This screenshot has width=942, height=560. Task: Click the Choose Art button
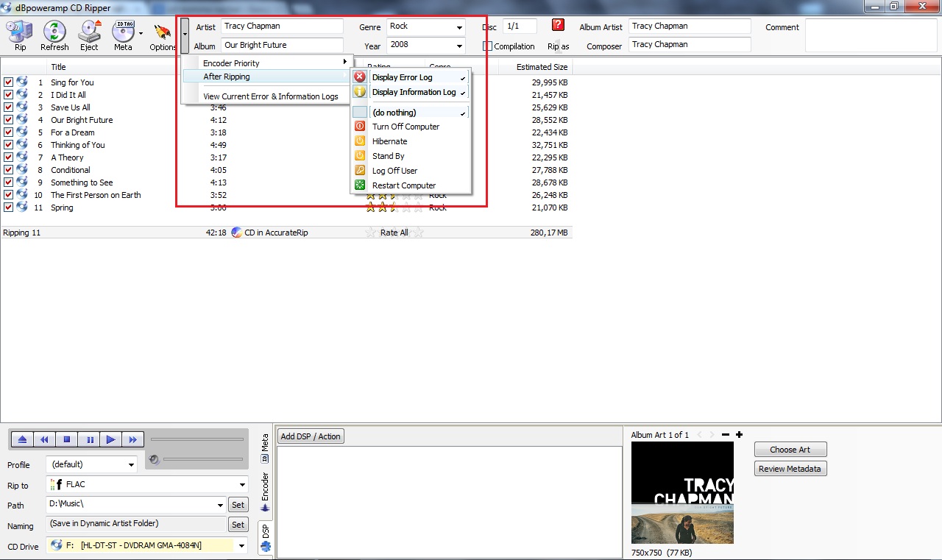790,450
